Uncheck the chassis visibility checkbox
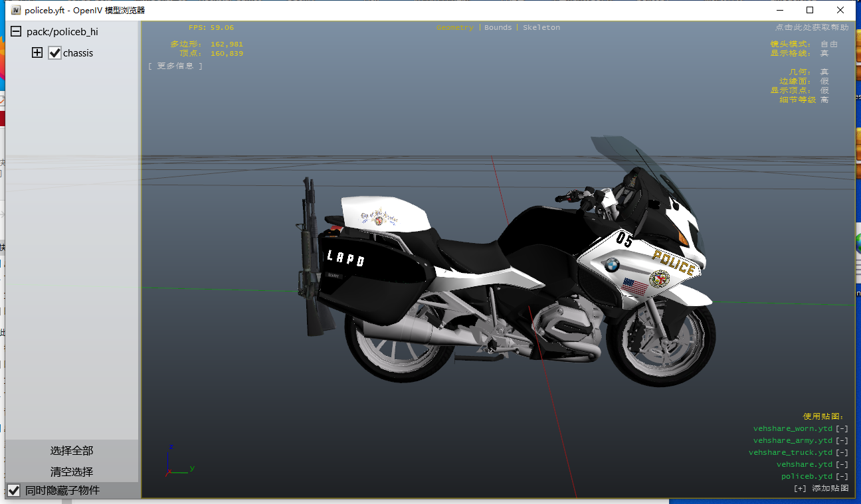The height and width of the screenshot is (504, 861). click(54, 53)
